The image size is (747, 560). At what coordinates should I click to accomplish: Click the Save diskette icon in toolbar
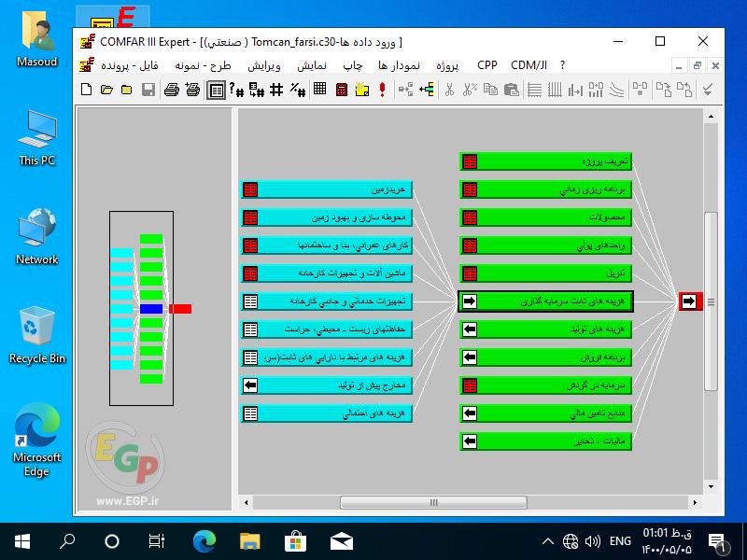pyautogui.click(x=148, y=90)
